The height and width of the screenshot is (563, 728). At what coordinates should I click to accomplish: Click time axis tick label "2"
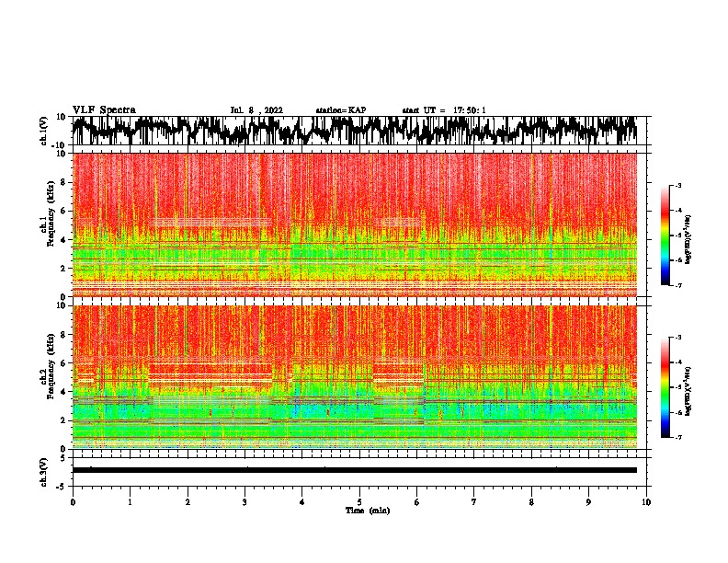(188, 502)
